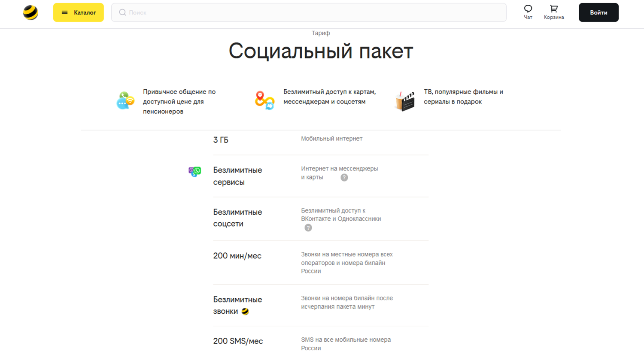This screenshot has width=644, height=361.
Task: Click the Мобильный интернет description
Action: pos(331,139)
